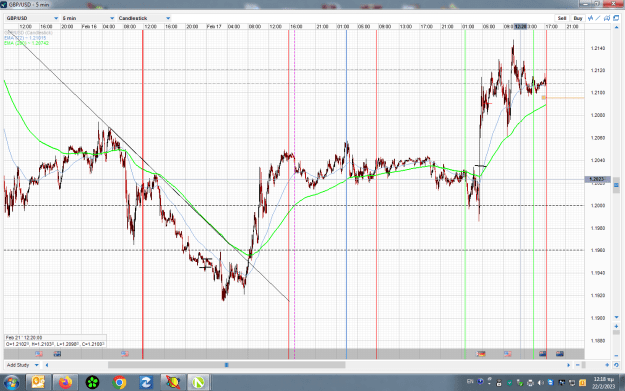Open the Windows Start button

(x=11, y=383)
